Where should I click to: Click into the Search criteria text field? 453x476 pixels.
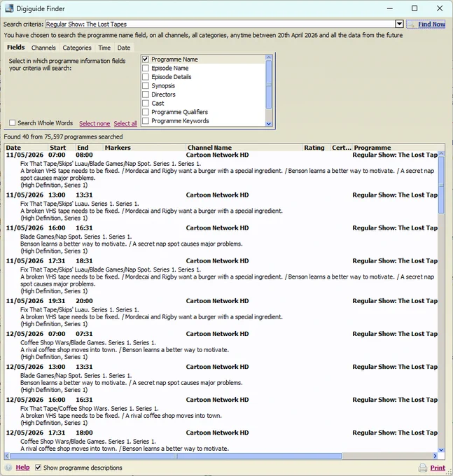220,24
